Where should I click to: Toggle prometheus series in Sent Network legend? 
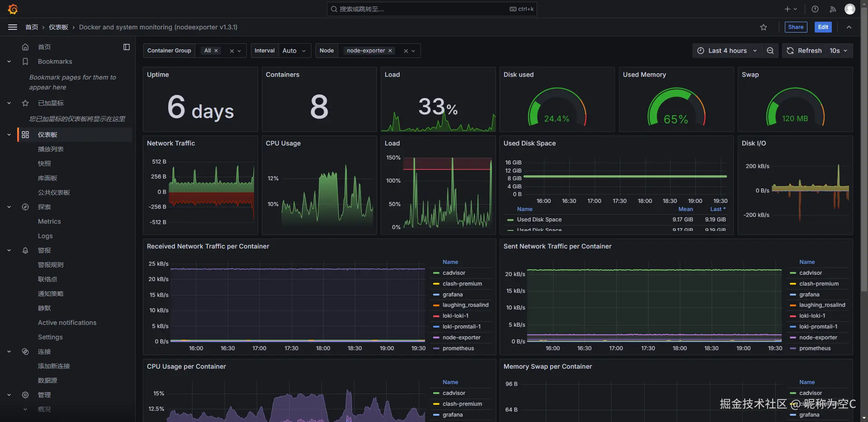click(815, 348)
